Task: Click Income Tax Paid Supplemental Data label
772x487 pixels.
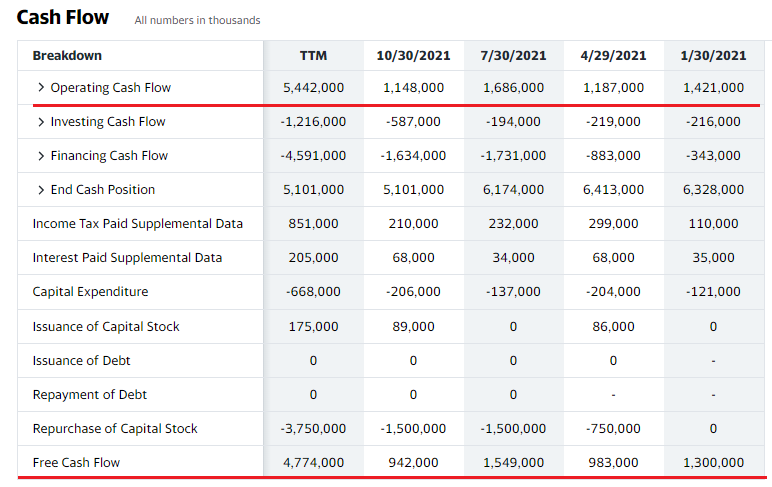Action: [137, 224]
